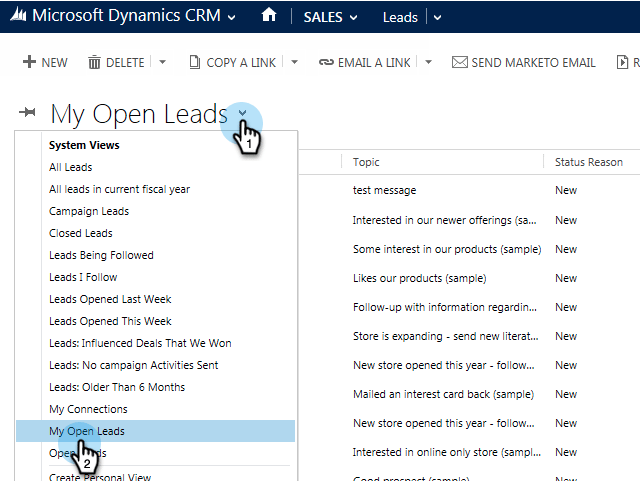Open the EMAIL A LINK dropdown arrow

[x=428, y=62]
